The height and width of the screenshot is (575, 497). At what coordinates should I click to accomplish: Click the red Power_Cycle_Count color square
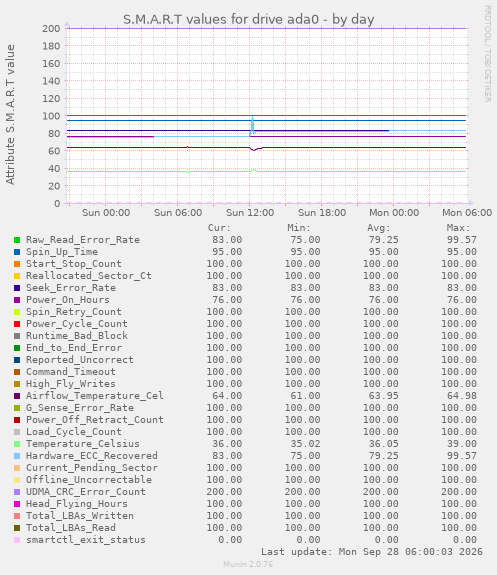click(x=17, y=324)
